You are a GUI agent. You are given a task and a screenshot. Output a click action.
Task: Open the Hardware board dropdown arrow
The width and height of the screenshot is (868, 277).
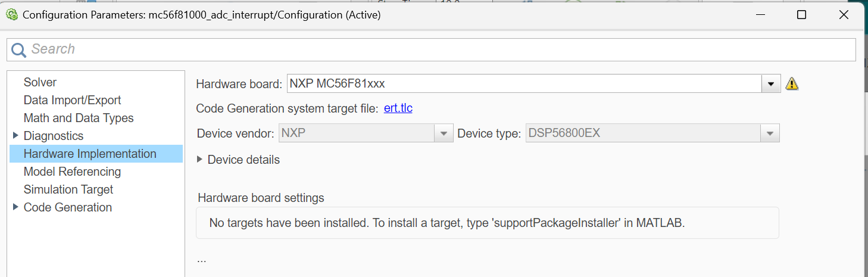pyautogui.click(x=772, y=84)
